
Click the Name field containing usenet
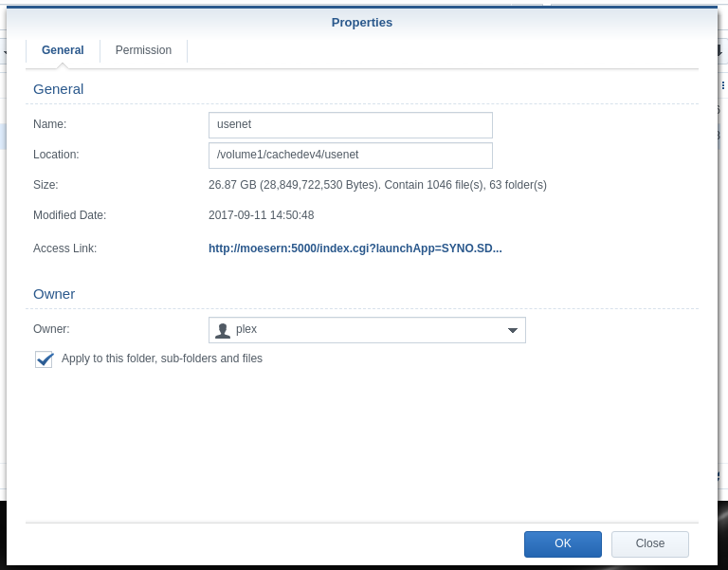(351, 125)
